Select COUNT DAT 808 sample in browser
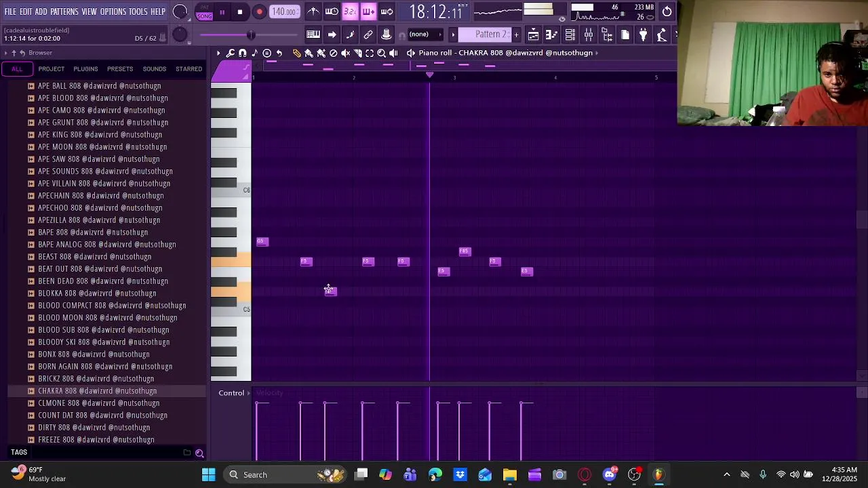868x488 pixels. tap(106, 415)
